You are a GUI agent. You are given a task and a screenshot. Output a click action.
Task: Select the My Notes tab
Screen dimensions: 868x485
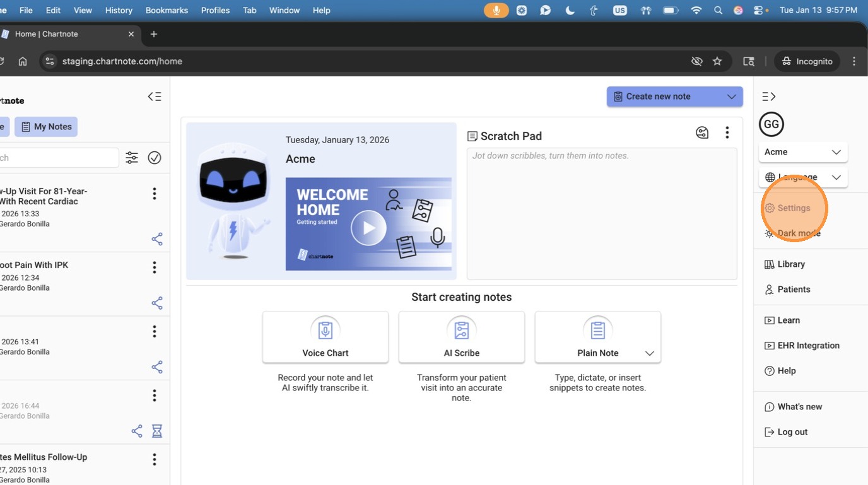pos(46,127)
